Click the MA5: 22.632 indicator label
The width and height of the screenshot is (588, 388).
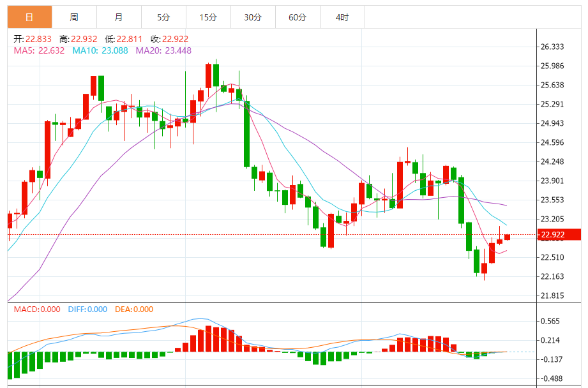click(x=39, y=50)
